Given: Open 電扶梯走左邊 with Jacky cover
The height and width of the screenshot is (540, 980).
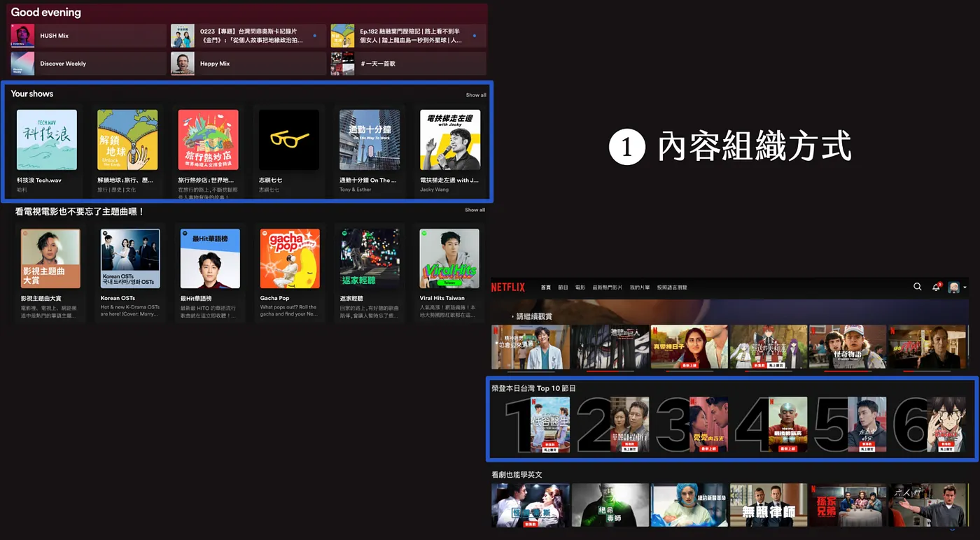Looking at the screenshot, I should coord(450,140).
